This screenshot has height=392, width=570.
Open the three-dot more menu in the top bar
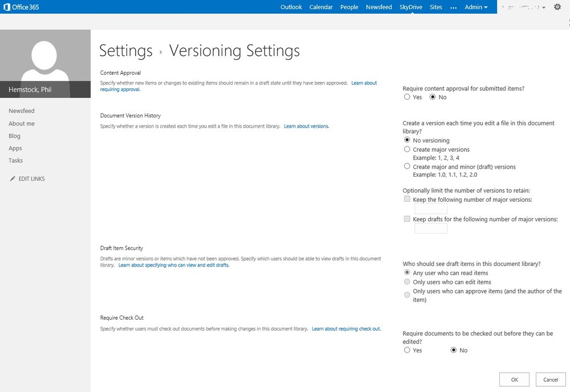tap(453, 7)
